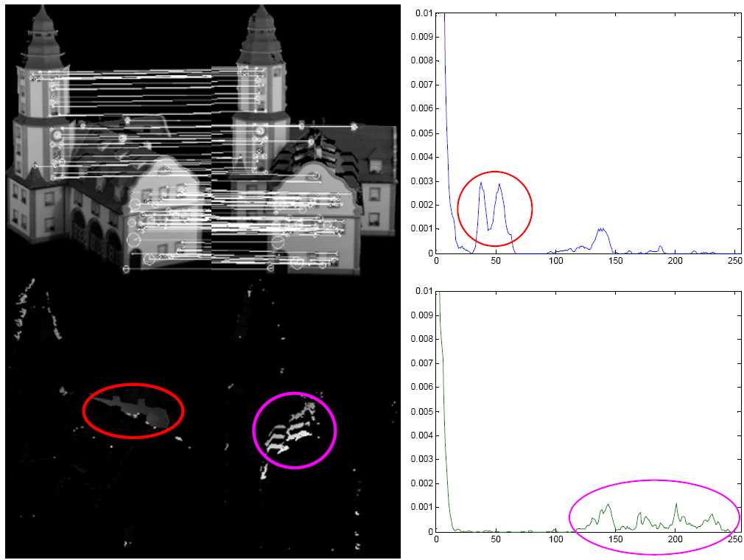Click the left building's tower spire
The height and width of the screenshot is (560, 744).
43,35
